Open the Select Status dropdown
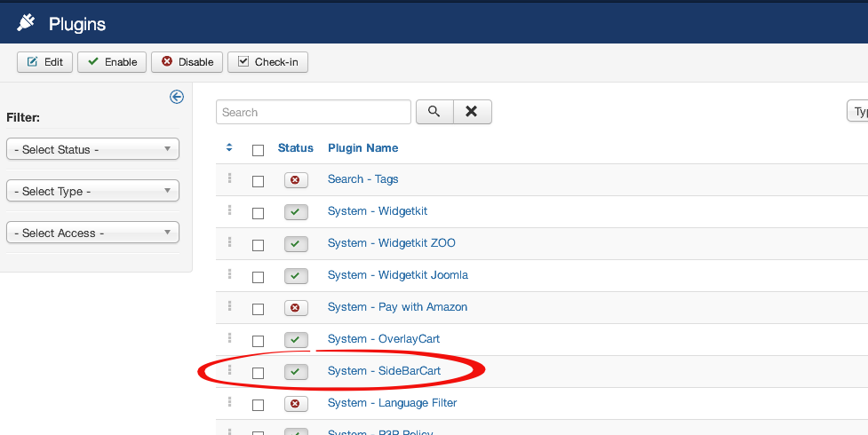Image resolution: width=868 pixels, height=435 pixels. click(x=92, y=149)
